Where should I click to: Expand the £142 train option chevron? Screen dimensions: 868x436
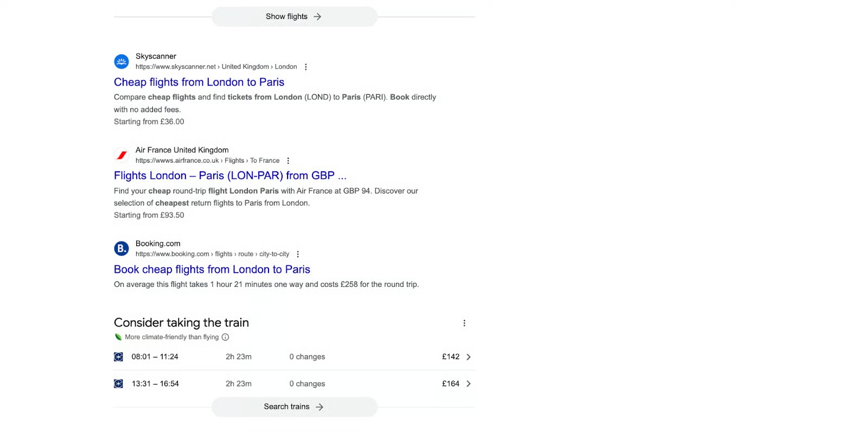(469, 357)
